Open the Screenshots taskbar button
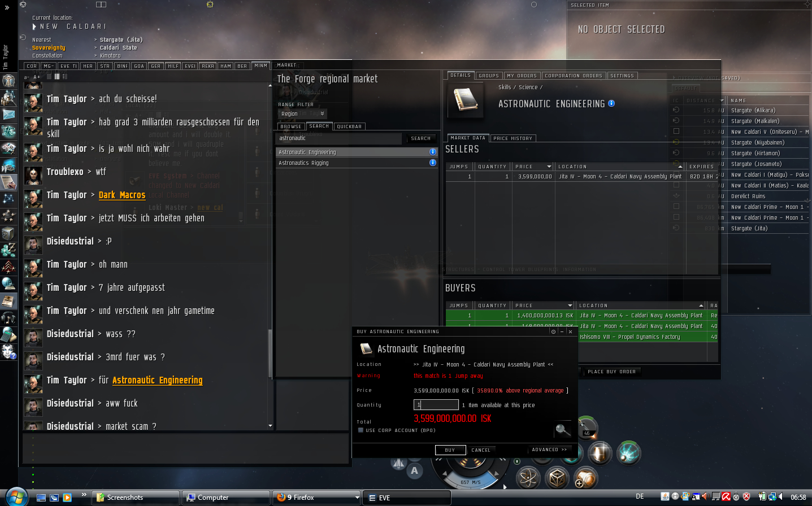The height and width of the screenshot is (506, 812). [136, 498]
